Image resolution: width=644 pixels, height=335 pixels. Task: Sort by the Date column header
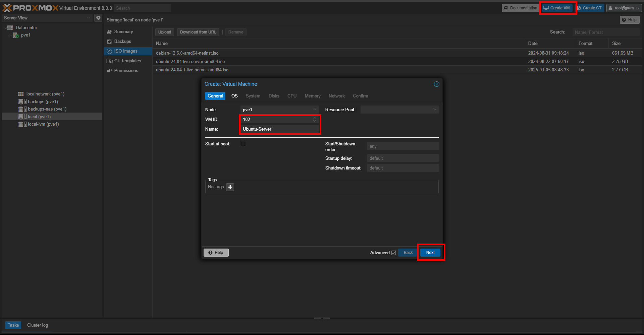click(550, 44)
